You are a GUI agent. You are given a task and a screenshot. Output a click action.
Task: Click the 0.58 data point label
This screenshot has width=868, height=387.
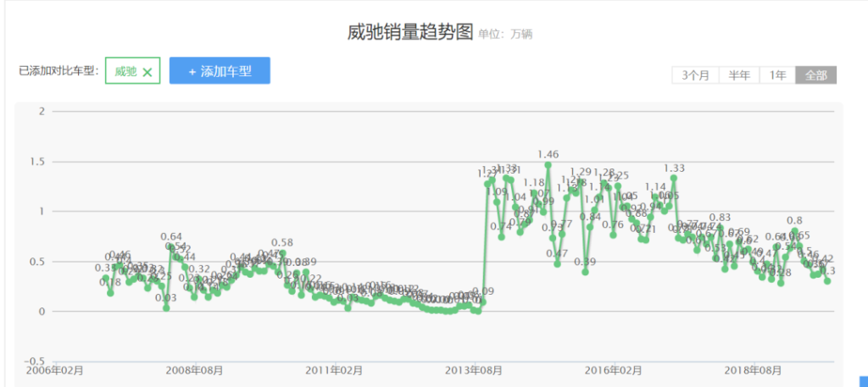click(x=282, y=243)
